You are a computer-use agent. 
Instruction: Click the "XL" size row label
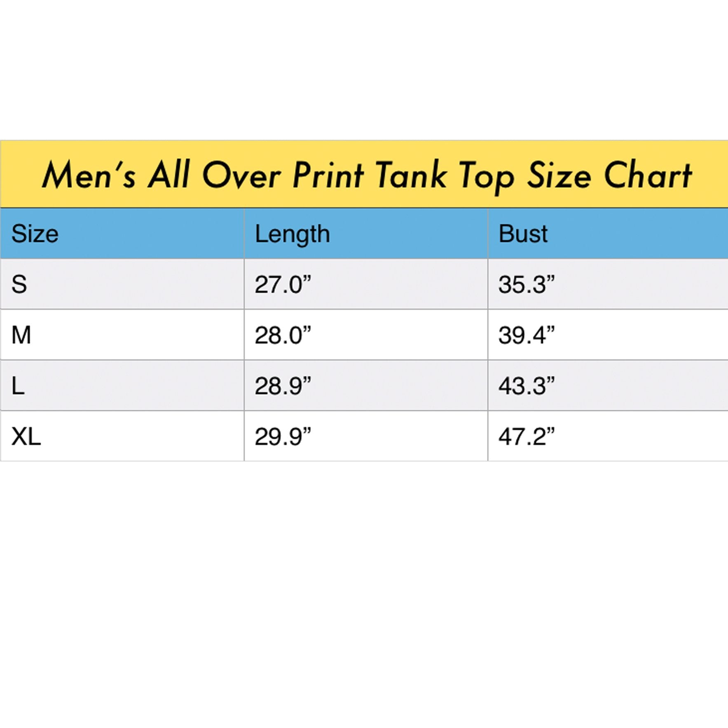click(26, 436)
